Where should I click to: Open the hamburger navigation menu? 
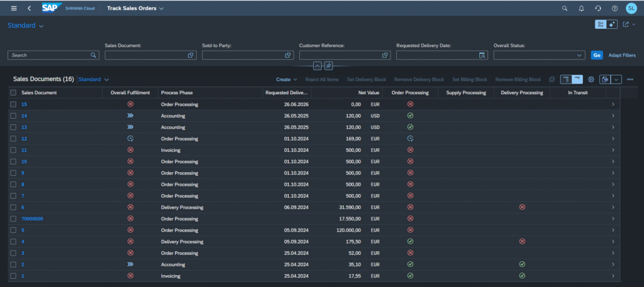pos(14,8)
